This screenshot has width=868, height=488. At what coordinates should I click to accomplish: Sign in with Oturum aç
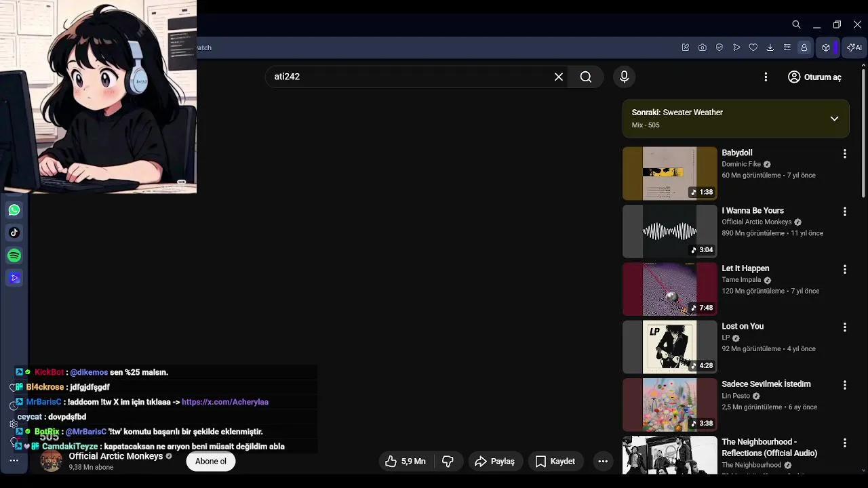[814, 77]
